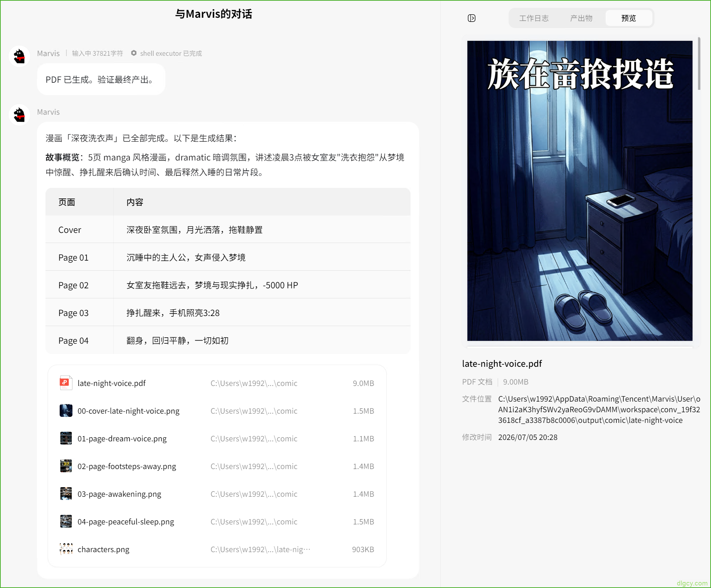This screenshot has width=711, height=588.
Task: Click the 903KB size of characters.png
Action: 363,549
